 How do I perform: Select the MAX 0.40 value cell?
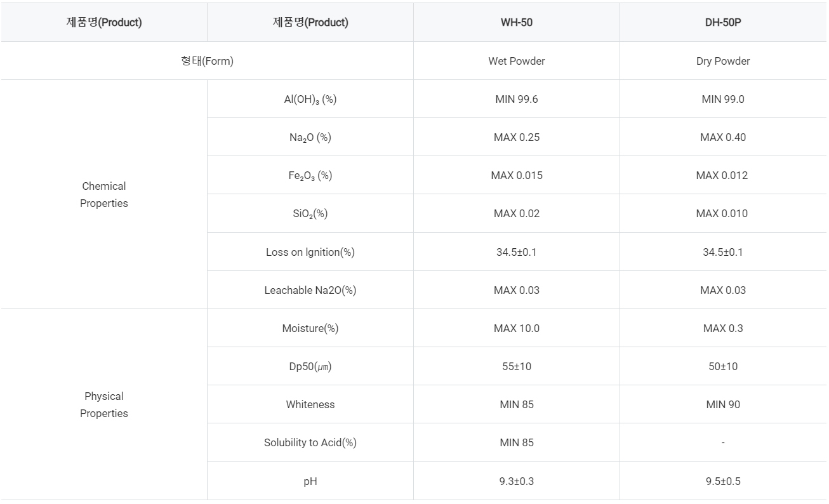pyautogui.click(x=723, y=137)
